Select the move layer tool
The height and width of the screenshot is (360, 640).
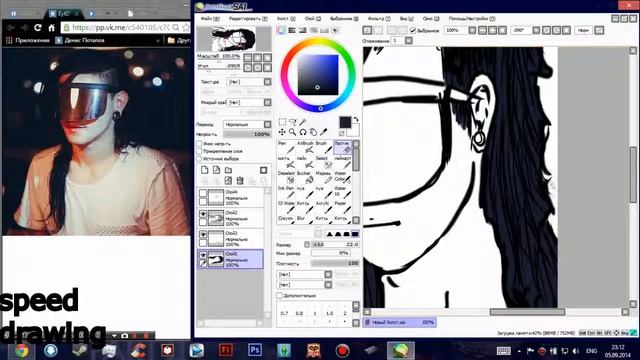pyautogui.click(x=282, y=132)
